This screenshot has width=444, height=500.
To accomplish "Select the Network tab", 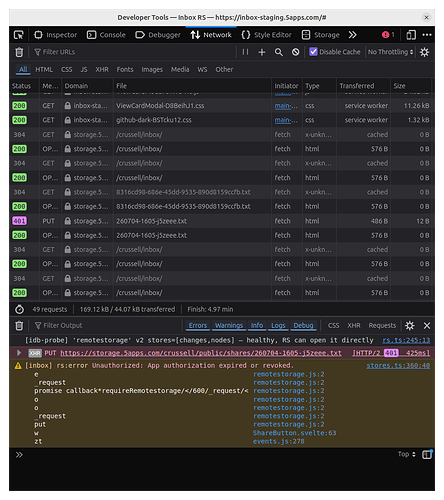I will 211,35.
